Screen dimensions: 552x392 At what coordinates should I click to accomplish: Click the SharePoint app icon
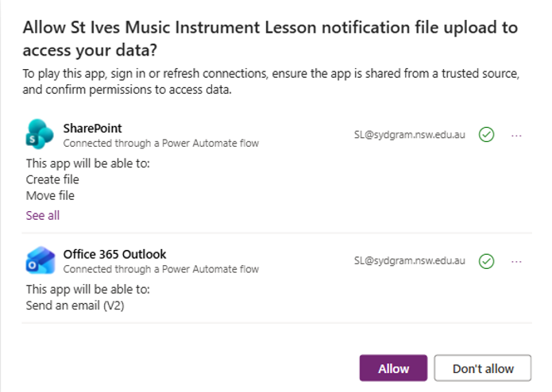click(40, 134)
